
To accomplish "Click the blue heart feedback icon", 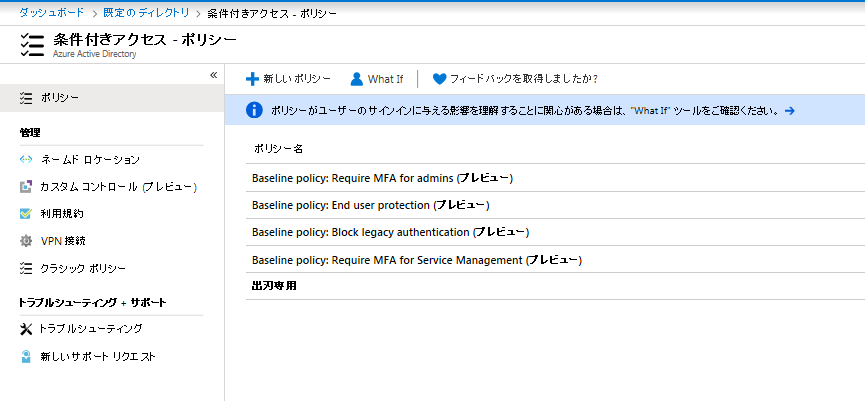I will click(x=439, y=79).
